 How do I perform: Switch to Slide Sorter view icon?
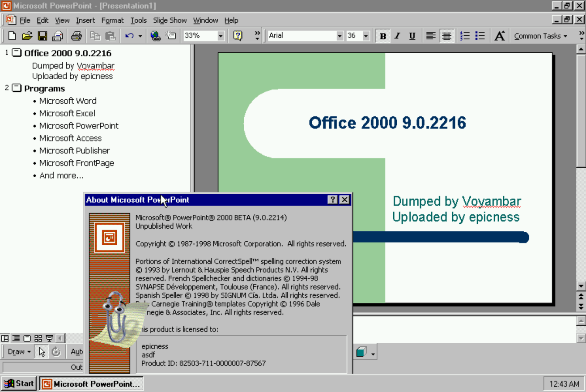pyautogui.click(x=38, y=338)
